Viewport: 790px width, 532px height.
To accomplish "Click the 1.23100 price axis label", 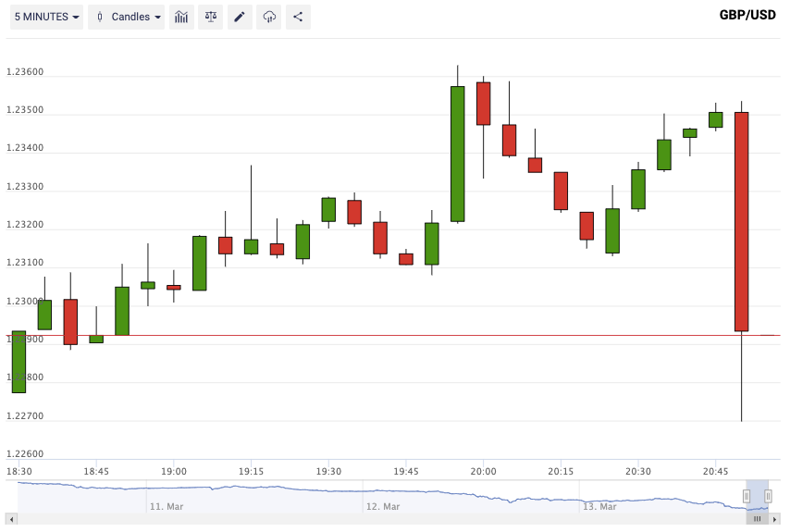I will (25, 263).
